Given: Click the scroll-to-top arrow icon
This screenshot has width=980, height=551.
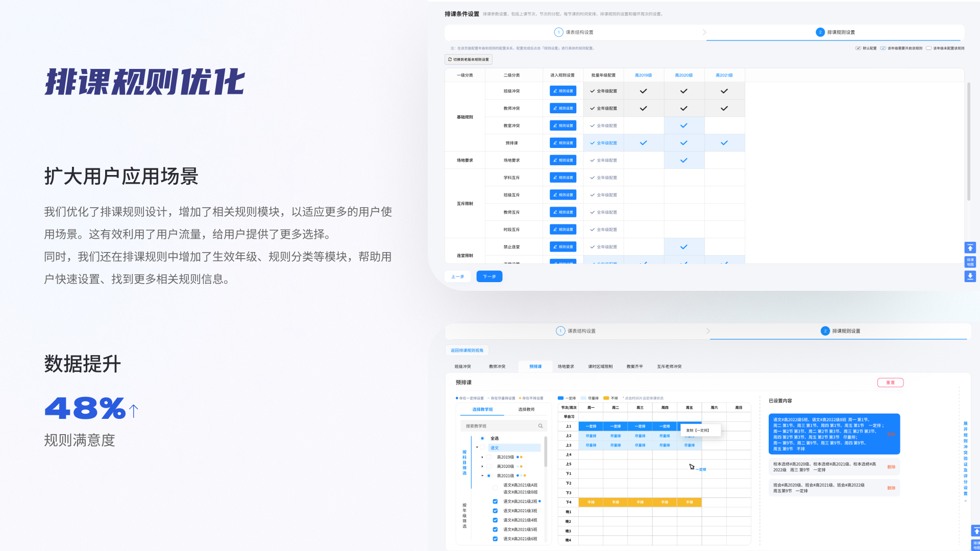Looking at the screenshot, I should coord(970,248).
